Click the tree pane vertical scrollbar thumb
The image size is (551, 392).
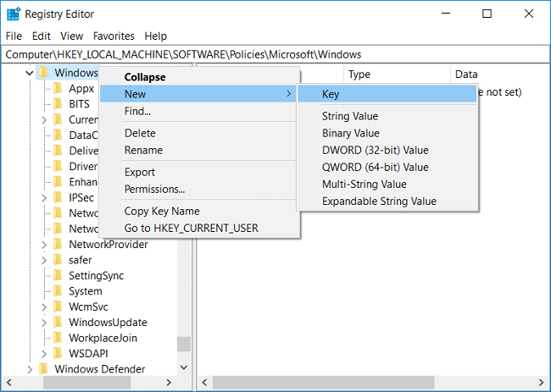tap(183, 343)
